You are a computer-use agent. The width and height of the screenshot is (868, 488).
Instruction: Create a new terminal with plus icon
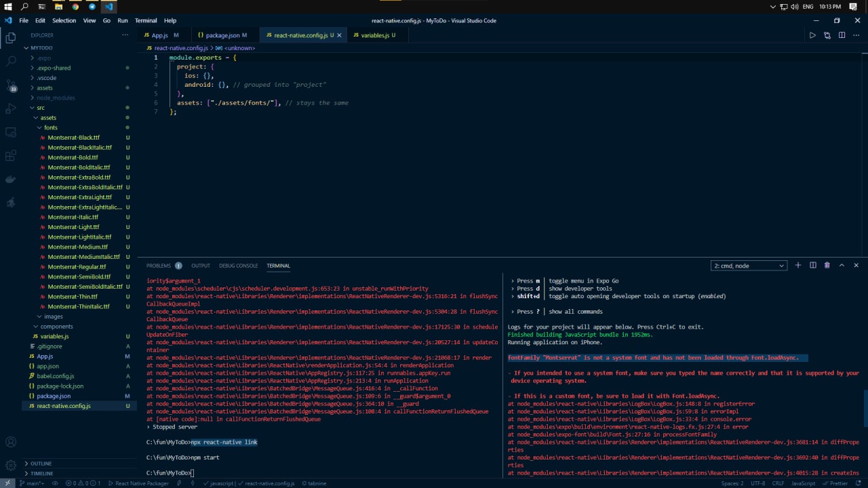[798, 265]
